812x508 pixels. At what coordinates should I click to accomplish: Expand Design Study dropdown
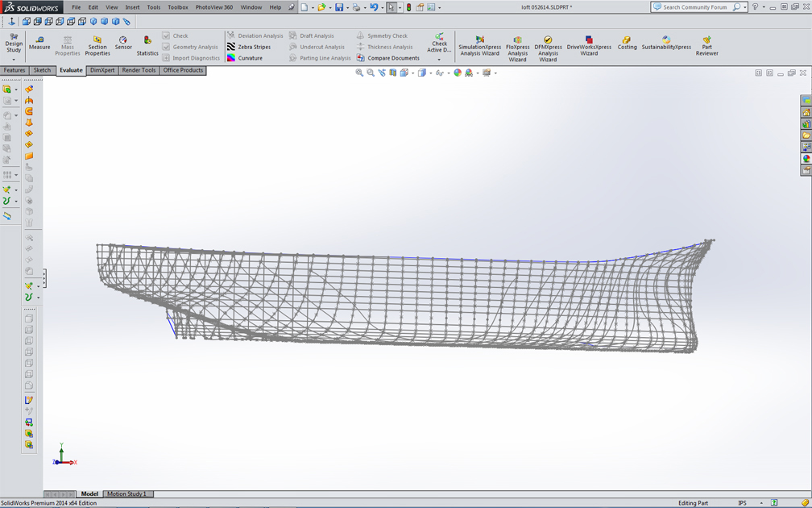[14, 60]
